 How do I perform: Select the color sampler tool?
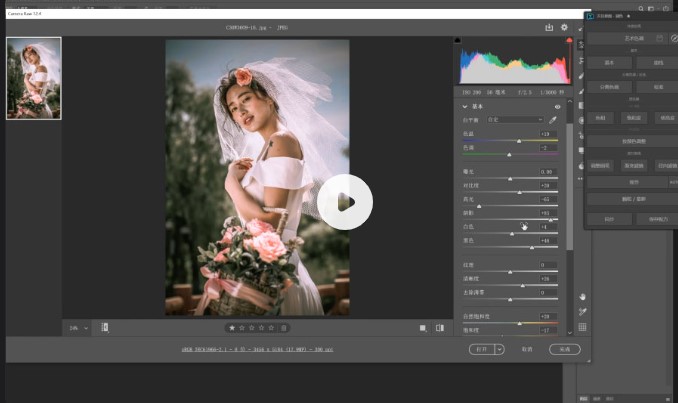(x=582, y=312)
